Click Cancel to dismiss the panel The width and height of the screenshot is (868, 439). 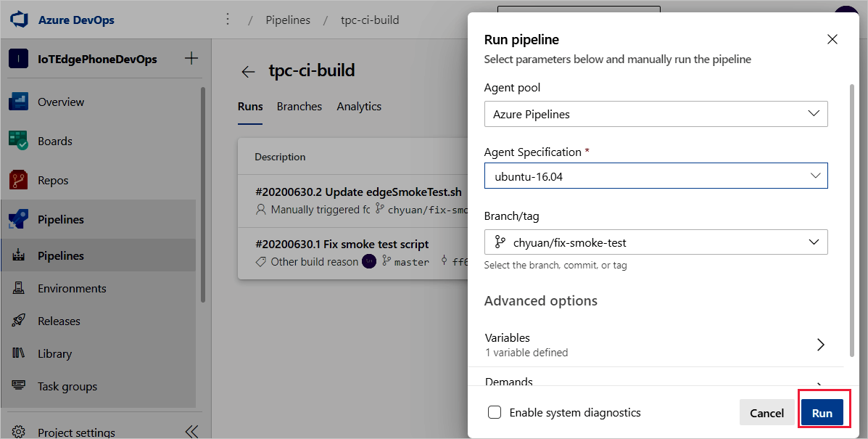[766, 412]
